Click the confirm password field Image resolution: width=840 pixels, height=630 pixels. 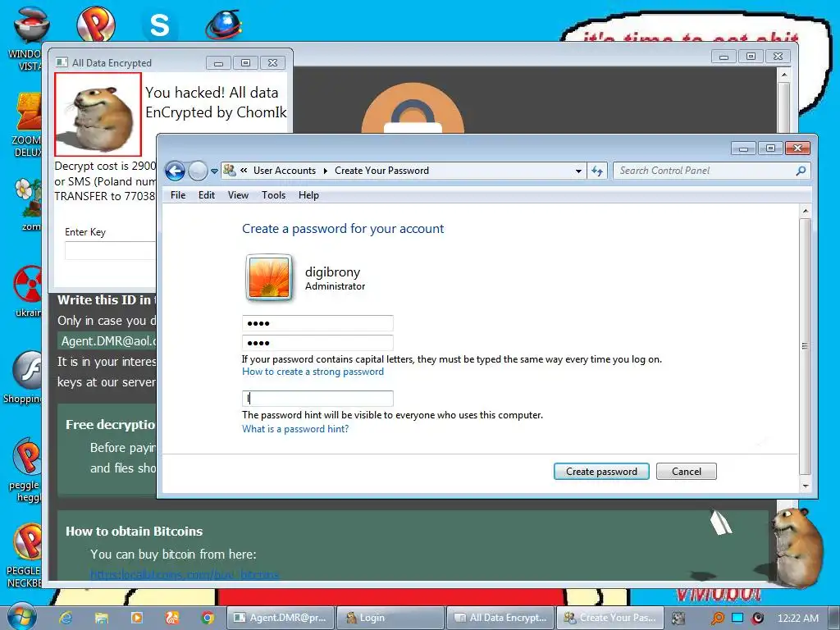click(317, 343)
